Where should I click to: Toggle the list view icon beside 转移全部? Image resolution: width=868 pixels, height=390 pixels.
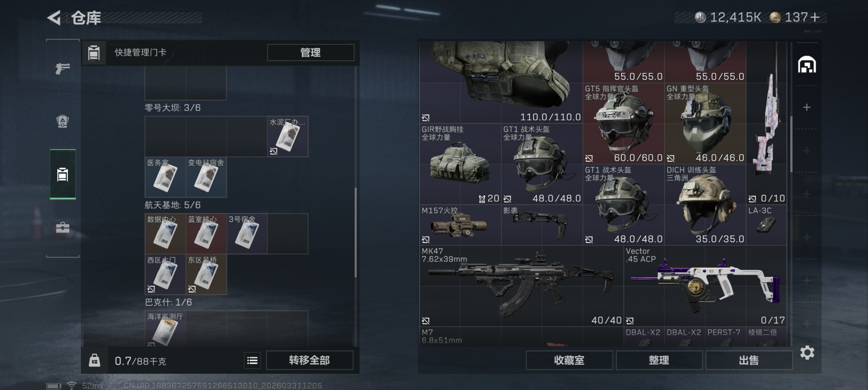pos(252,361)
